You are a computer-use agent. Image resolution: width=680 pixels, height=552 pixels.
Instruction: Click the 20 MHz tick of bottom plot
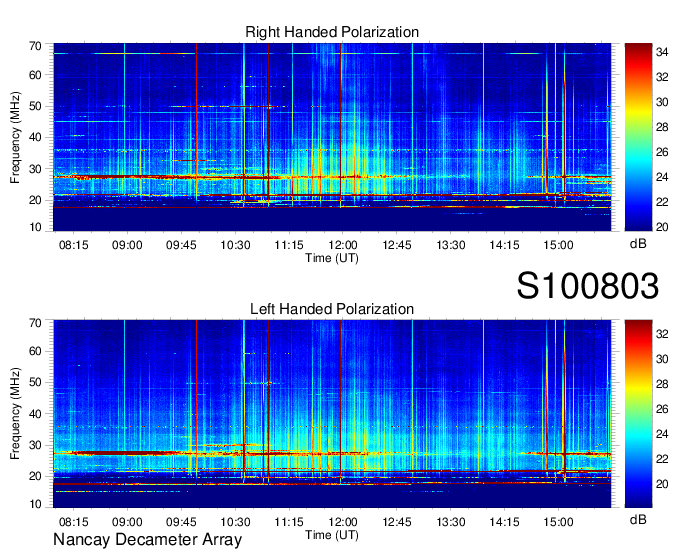pos(35,476)
